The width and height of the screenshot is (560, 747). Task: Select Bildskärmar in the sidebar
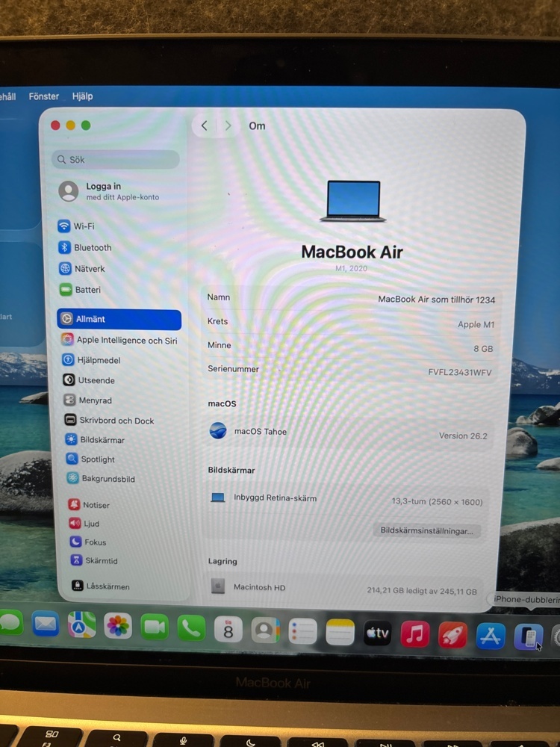(96, 440)
